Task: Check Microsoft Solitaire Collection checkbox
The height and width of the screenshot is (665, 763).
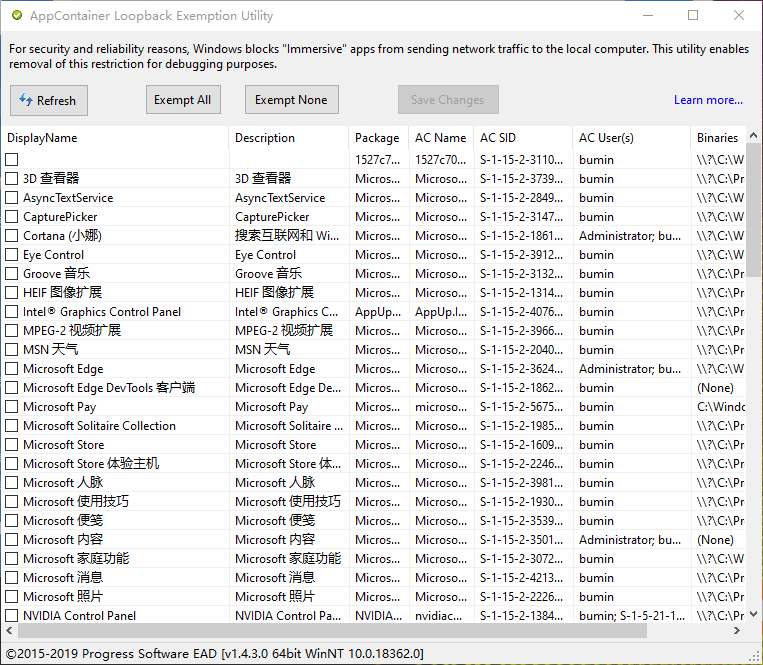Action: 12,425
